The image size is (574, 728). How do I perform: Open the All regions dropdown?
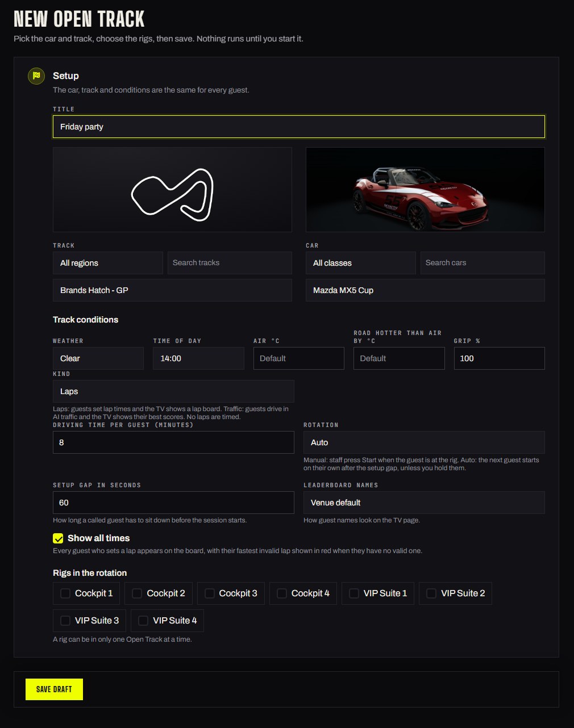(108, 263)
